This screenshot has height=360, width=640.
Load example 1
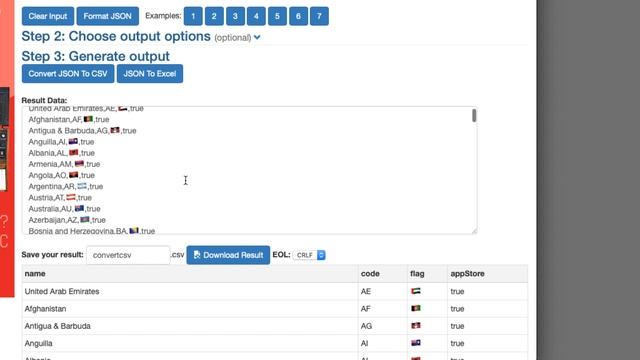pyautogui.click(x=193, y=16)
